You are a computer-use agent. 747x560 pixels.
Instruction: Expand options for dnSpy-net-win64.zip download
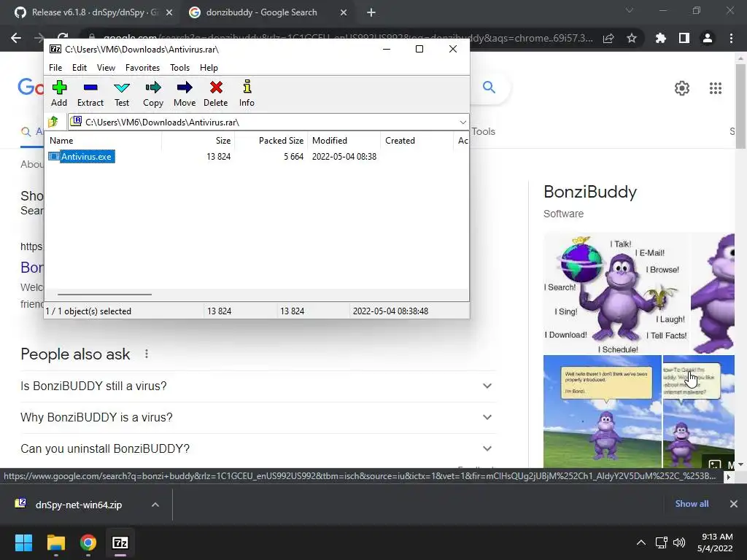(155, 505)
